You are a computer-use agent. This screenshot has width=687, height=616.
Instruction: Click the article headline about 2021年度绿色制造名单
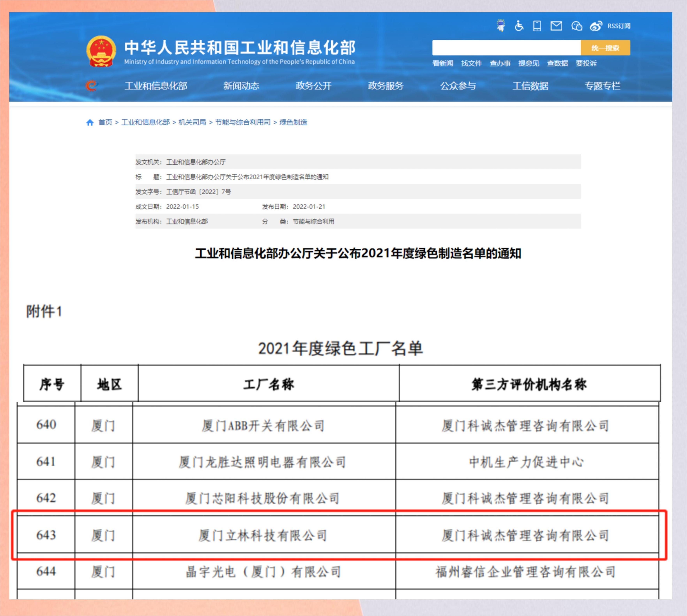click(358, 253)
